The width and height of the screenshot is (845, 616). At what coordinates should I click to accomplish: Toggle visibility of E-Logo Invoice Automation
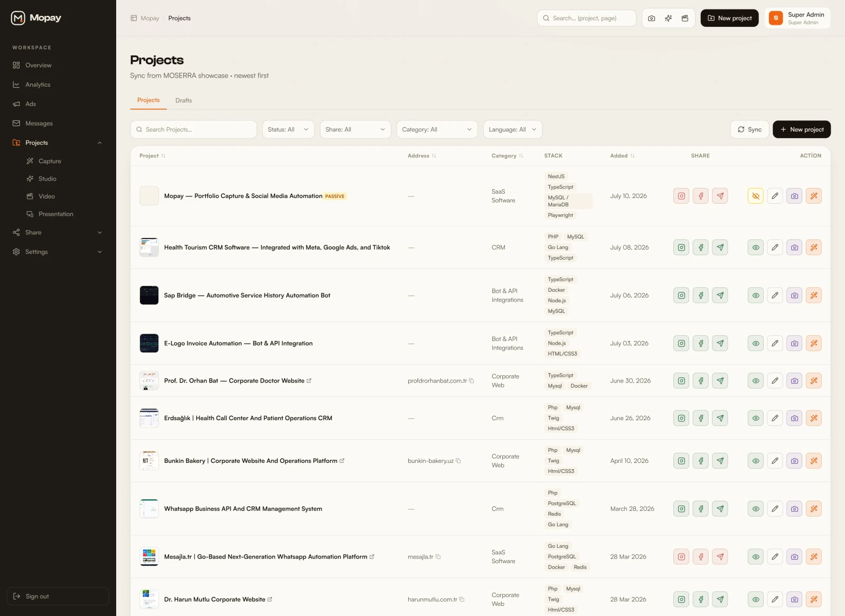(756, 344)
